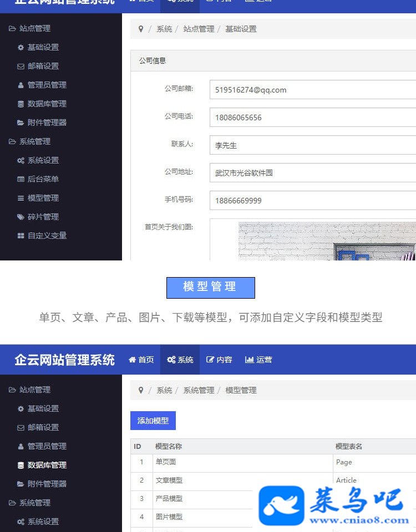Click the grid icon beside 自定义变量
This screenshot has height=532, width=416.
click(x=21, y=236)
